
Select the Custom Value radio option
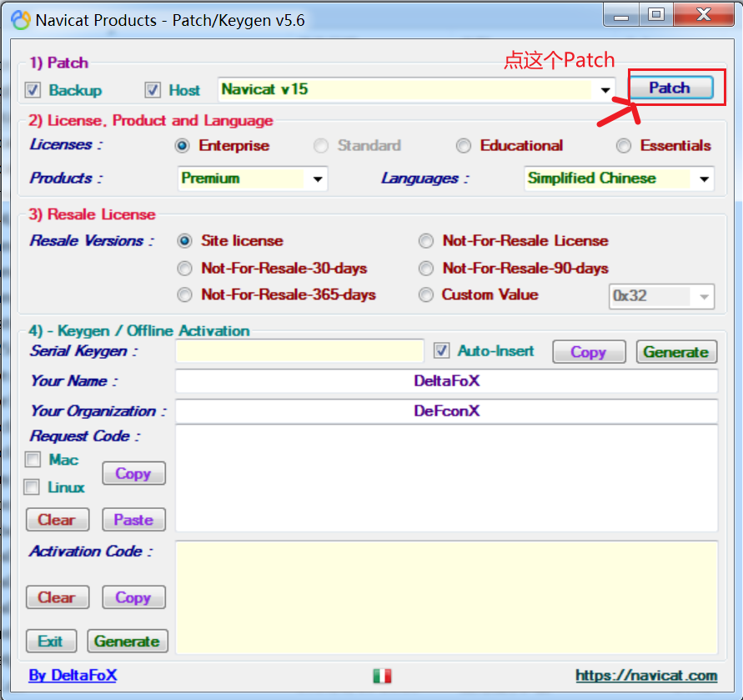426,295
